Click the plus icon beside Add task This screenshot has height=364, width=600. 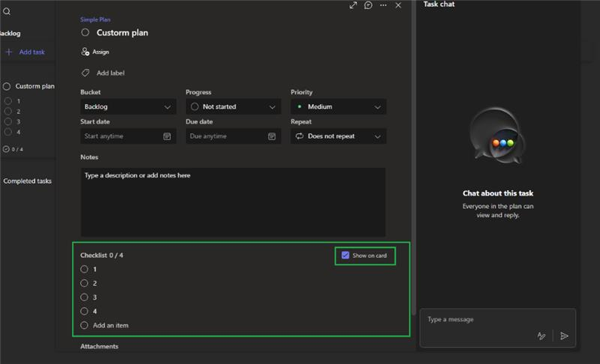[x=9, y=52]
